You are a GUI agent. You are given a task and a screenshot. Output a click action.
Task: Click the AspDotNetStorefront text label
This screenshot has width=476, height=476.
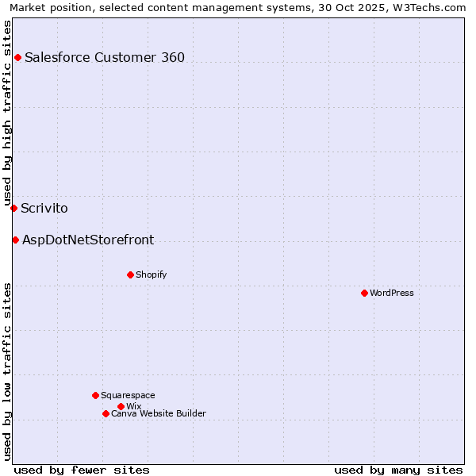(x=88, y=240)
